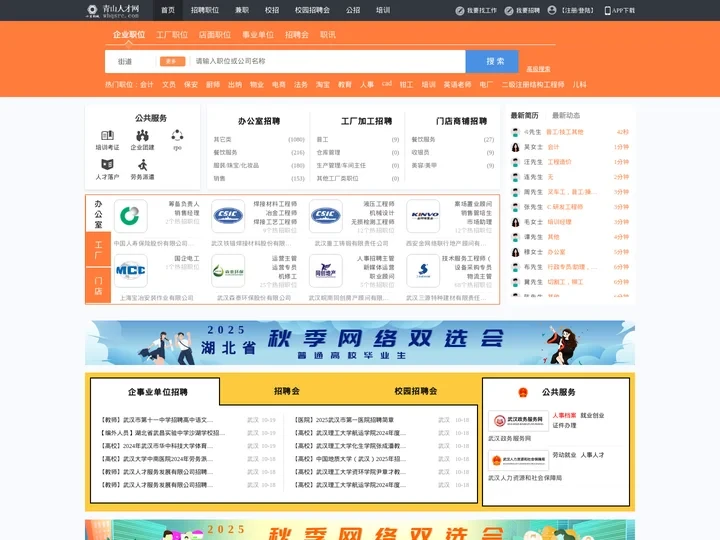Open 招聘职位 in top navigation

point(205,10)
